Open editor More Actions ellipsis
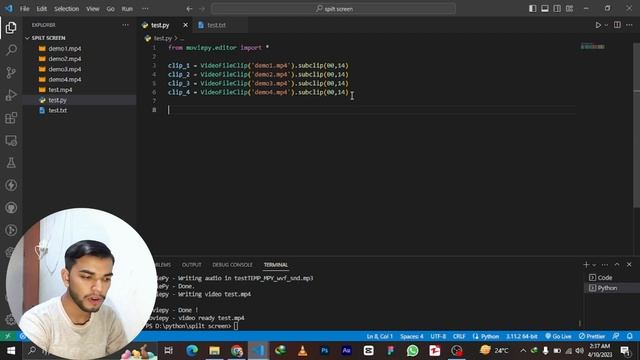Viewport: 640px width, 360px height. pyautogui.click(x=629, y=25)
